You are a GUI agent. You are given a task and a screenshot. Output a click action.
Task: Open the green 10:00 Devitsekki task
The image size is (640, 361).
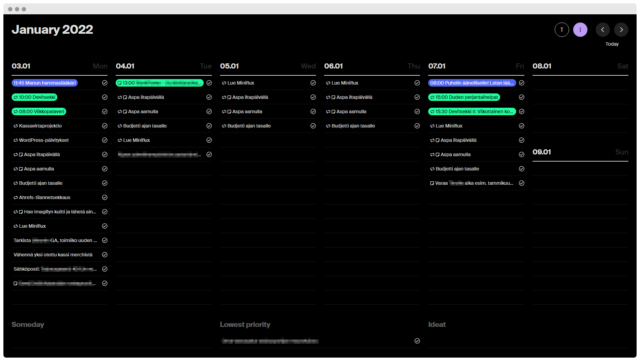point(34,97)
